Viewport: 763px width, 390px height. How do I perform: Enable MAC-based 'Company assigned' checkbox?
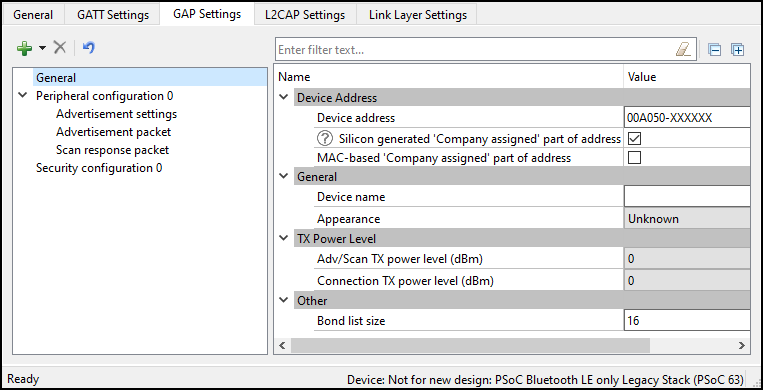click(x=634, y=158)
